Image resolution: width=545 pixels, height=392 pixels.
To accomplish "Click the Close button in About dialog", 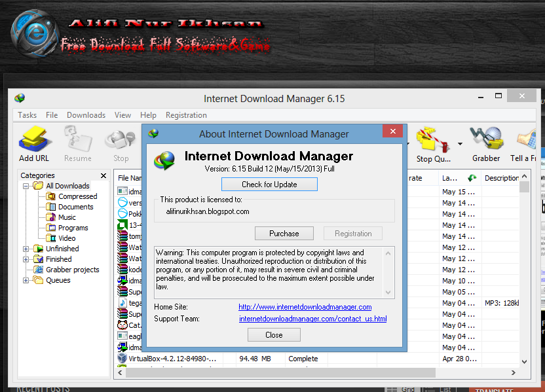I will [x=274, y=335].
